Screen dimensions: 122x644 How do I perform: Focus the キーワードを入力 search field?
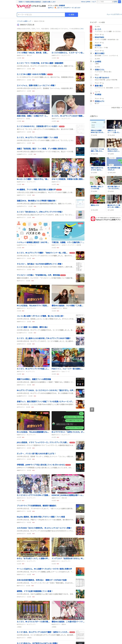[x=41, y=15]
